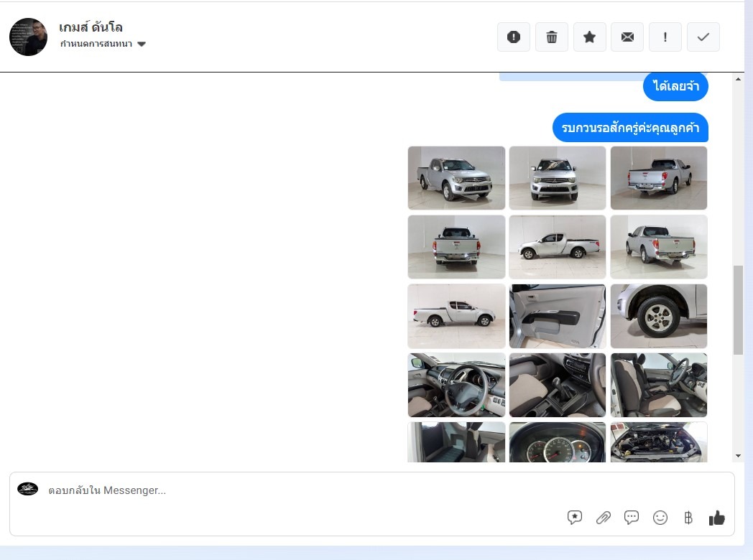Open the first silver pickup front photo
This screenshot has height=560, width=753.
point(456,178)
